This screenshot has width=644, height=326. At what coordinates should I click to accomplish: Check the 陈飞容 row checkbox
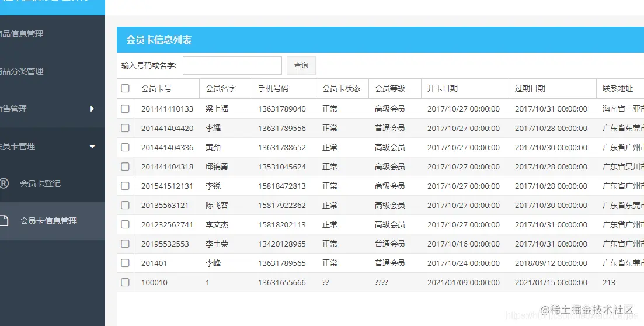point(126,205)
